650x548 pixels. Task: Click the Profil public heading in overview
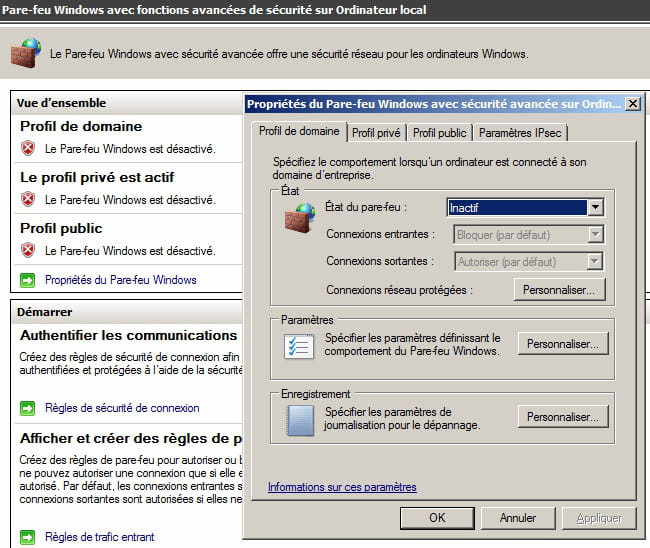(61, 228)
